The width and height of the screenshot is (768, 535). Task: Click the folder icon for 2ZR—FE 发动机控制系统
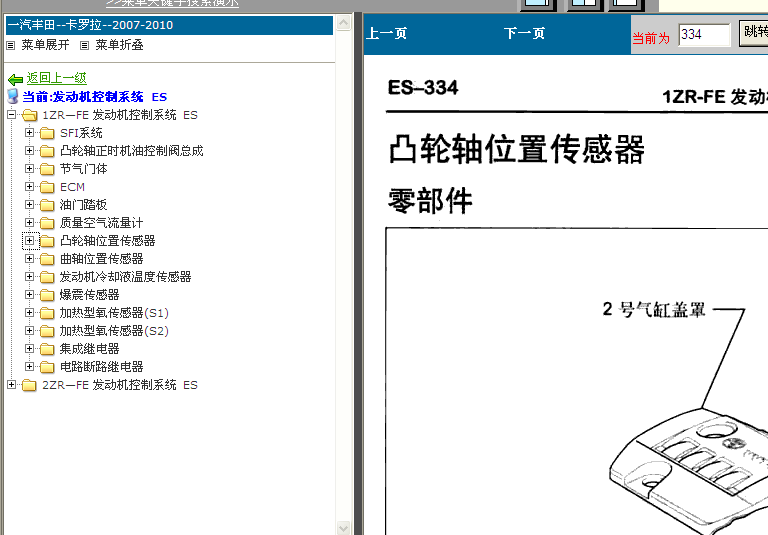(29, 385)
